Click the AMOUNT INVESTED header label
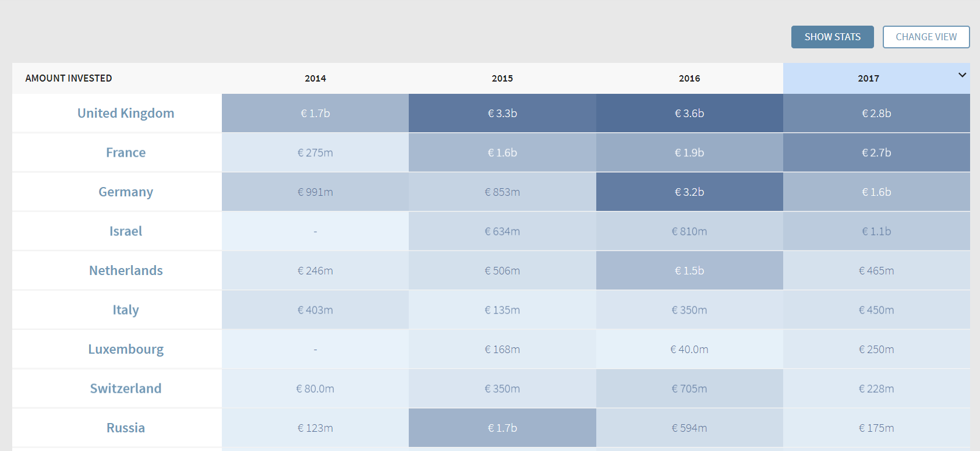The height and width of the screenshot is (451, 980). pyautogui.click(x=69, y=79)
